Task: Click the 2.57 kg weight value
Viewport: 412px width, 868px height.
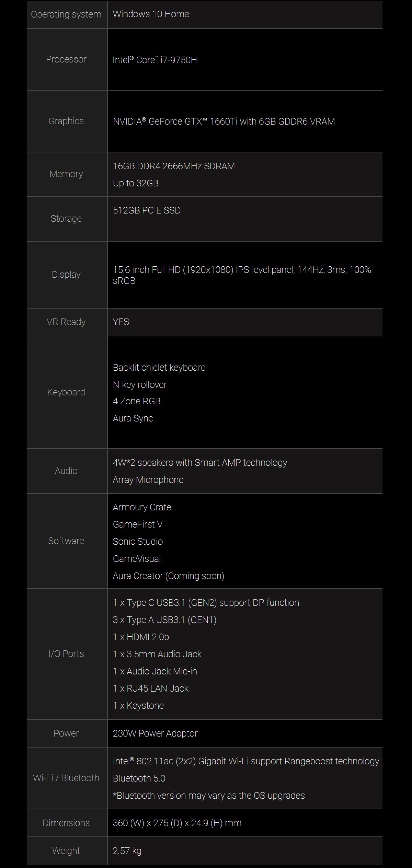Action: [x=127, y=851]
